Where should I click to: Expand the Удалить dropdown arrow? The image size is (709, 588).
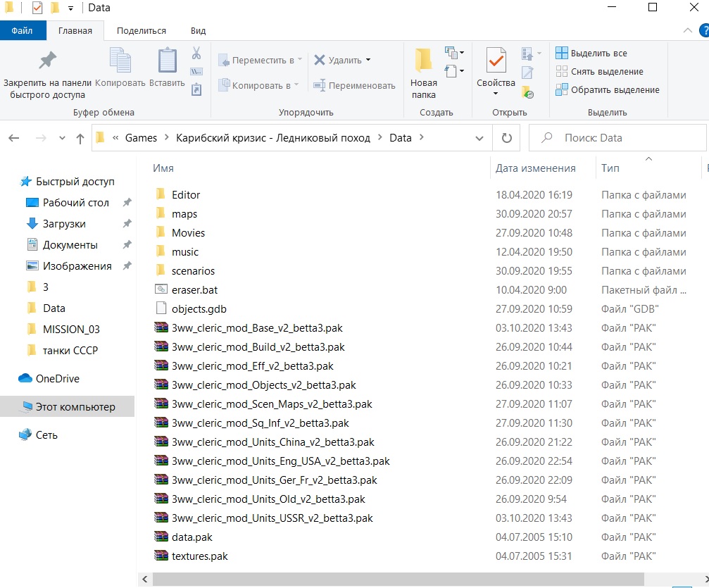point(368,60)
